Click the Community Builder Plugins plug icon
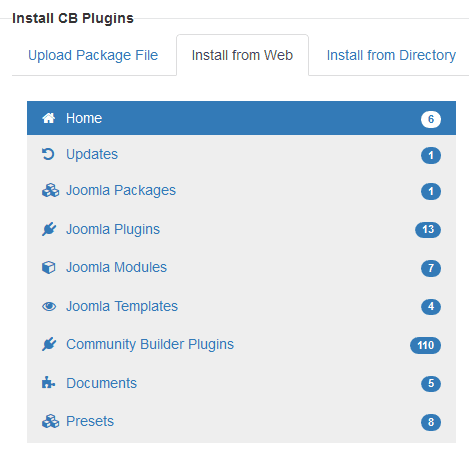 click(x=49, y=344)
